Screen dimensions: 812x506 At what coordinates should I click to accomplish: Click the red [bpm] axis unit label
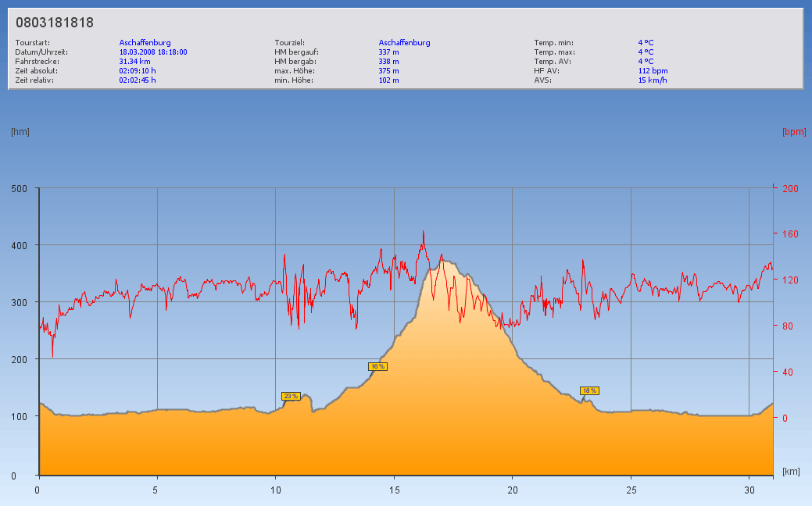tap(793, 132)
